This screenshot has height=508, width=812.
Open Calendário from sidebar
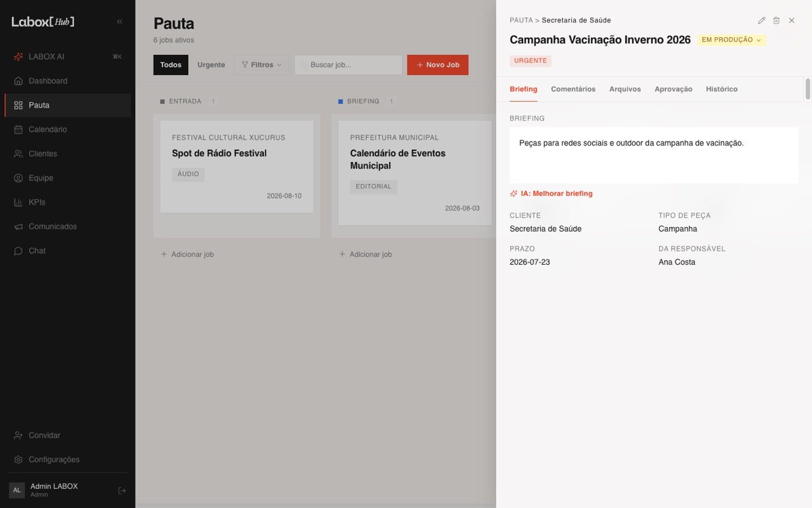click(68, 129)
